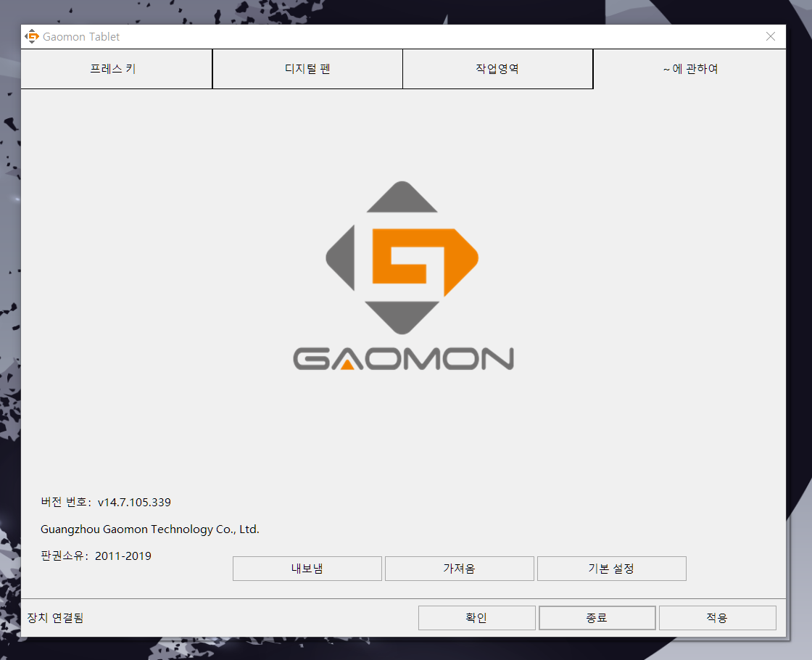Select the 작업영역 tab
The height and width of the screenshot is (660, 812).
(497, 69)
